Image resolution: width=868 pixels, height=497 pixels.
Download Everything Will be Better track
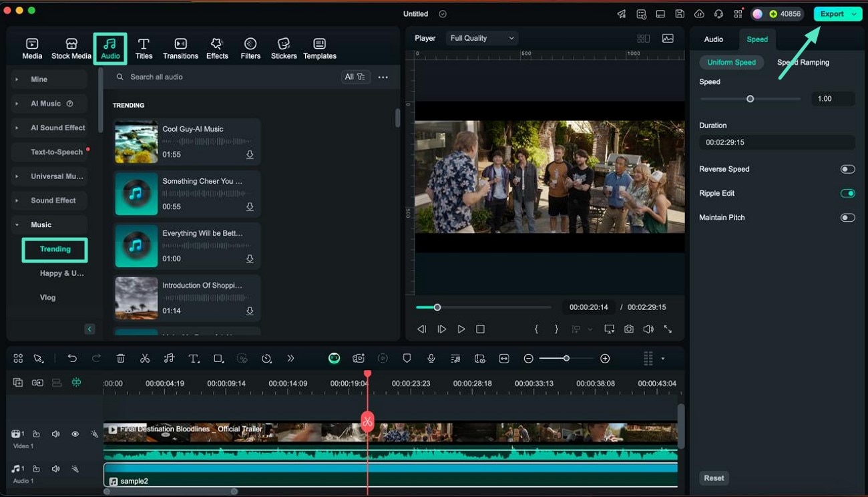tap(250, 259)
